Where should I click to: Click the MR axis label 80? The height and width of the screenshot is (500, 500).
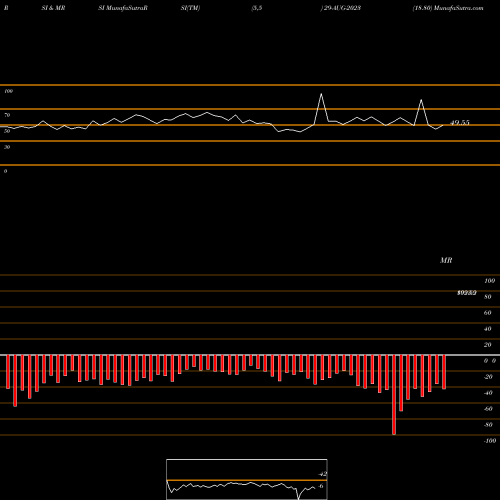[x=487, y=297]
